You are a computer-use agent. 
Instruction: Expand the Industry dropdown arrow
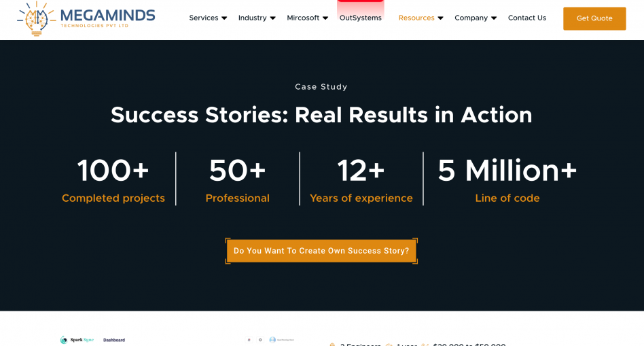[272, 18]
